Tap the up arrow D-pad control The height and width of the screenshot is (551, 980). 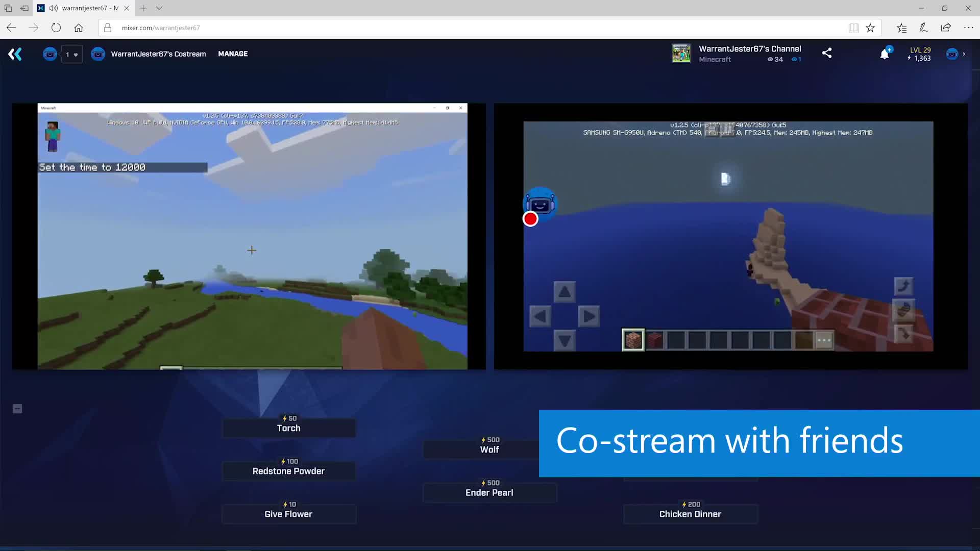(x=565, y=292)
